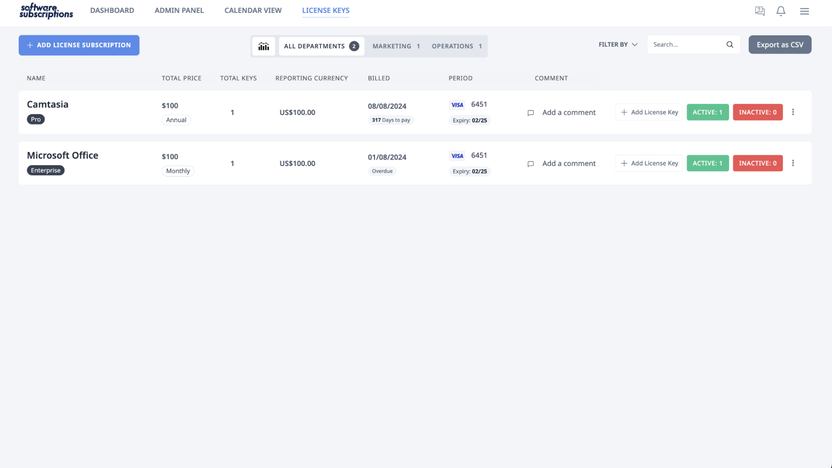The image size is (832, 468).
Task: Click the chart statistics icon button
Action: (x=264, y=46)
